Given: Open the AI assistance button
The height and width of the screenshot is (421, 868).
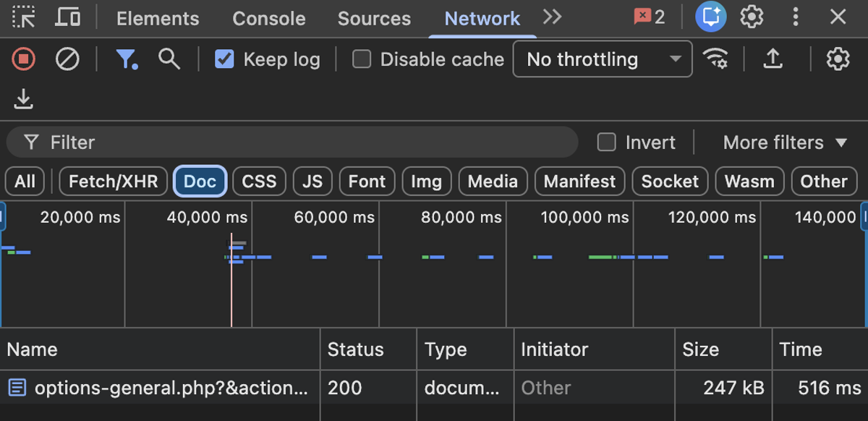Looking at the screenshot, I should click(x=711, y=17).
